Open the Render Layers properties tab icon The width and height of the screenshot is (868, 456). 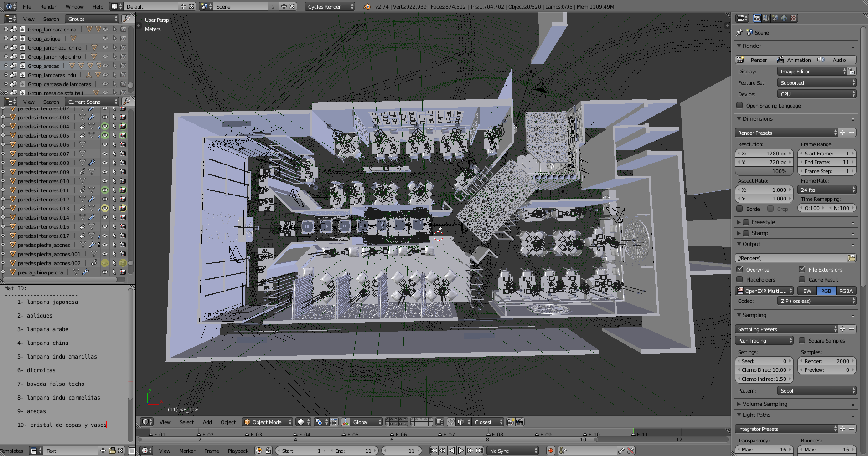(766, 18)
